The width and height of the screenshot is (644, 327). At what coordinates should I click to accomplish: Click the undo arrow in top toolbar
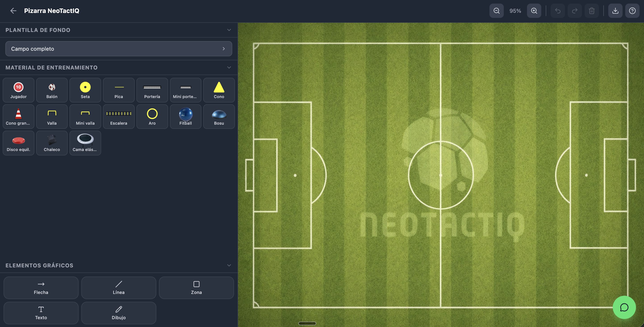click(558, 11)
